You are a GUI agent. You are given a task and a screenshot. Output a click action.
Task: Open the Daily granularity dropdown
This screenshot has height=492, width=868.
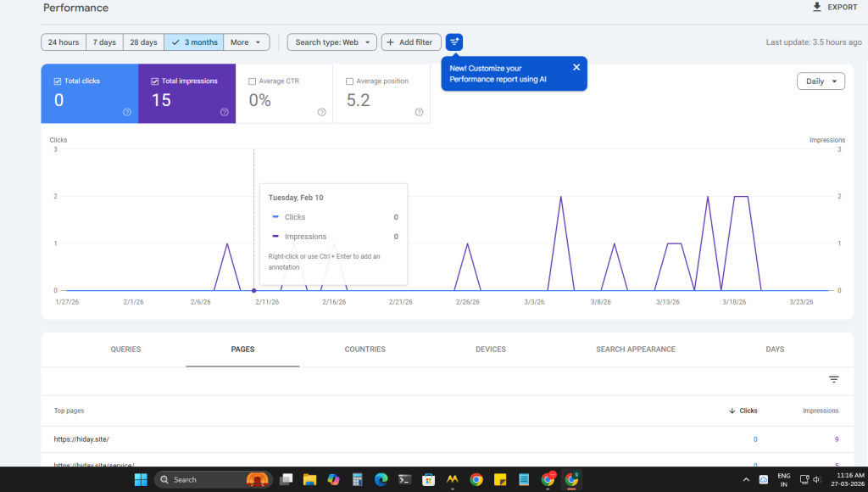coord(821,81)
